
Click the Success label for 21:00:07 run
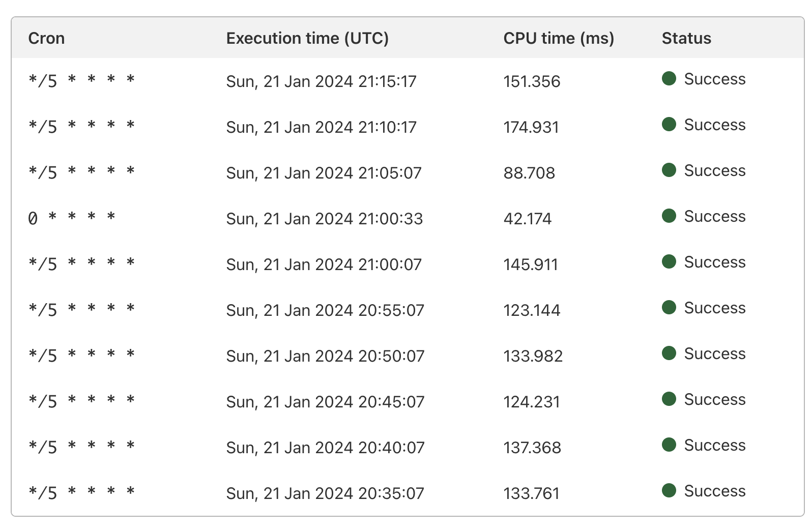(714, 262)
